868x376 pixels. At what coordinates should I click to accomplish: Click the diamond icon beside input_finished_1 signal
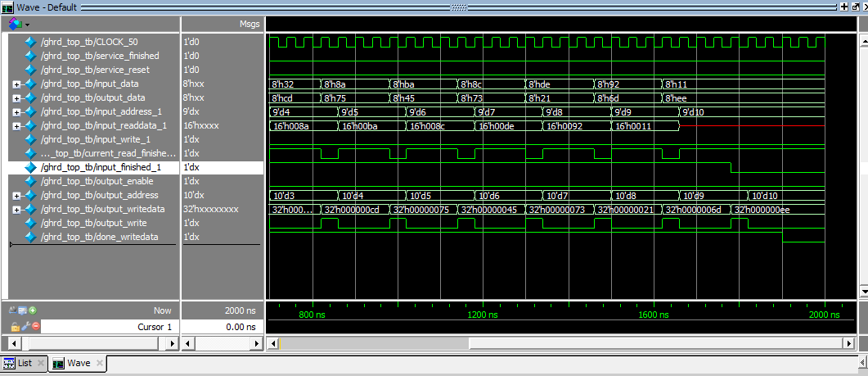(x=30, y=167)
